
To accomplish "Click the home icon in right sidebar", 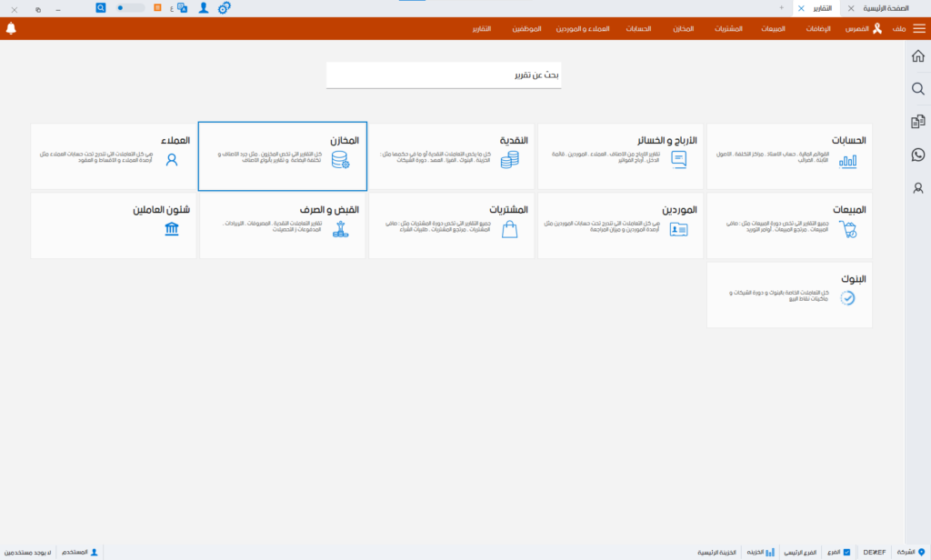I will 917,56.
